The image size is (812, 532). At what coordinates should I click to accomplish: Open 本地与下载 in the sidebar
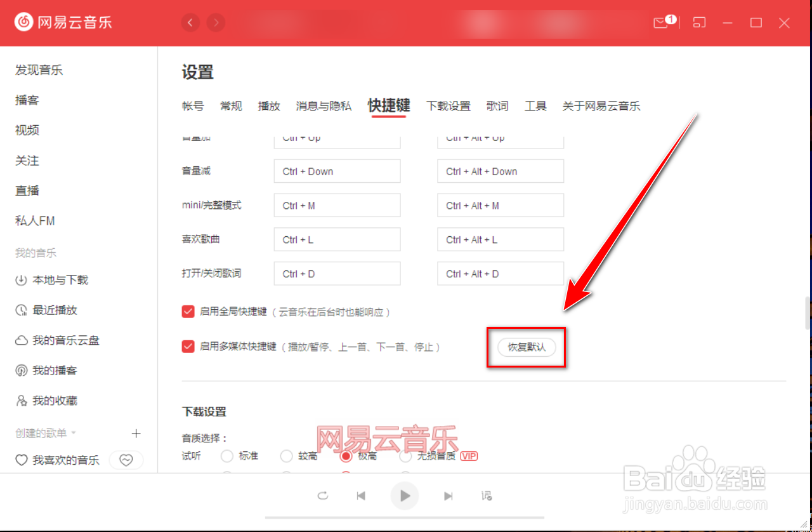tap(52, 280)
